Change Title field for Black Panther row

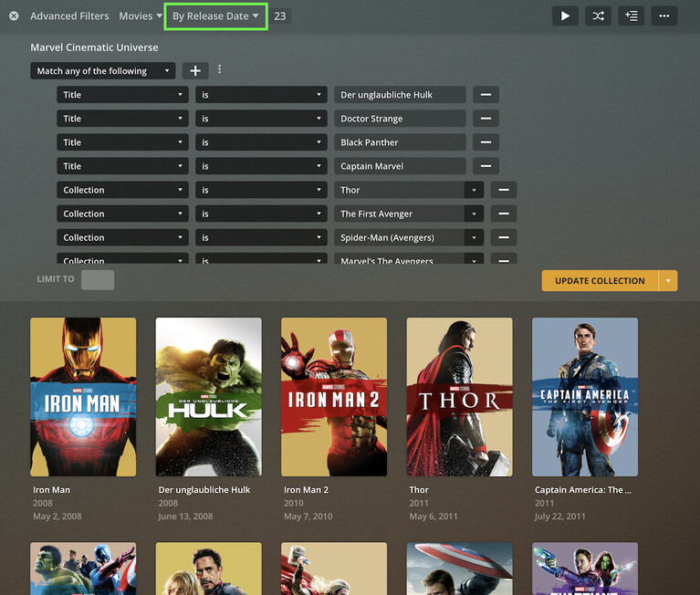tap(122, 142)
